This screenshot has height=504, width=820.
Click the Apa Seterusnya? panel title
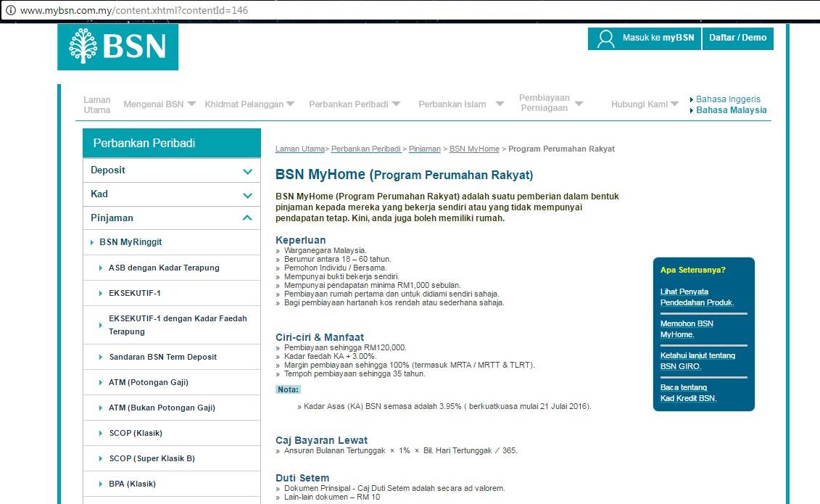693,270
